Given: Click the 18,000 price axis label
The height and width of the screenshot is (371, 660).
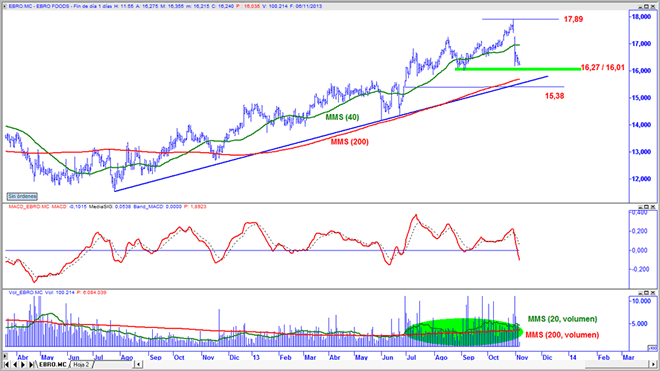Looking at the screenshot, I should click(x=641, y=17).
